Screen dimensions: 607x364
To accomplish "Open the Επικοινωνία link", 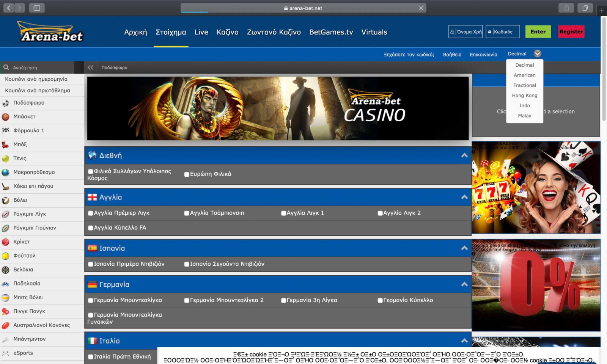I will click(x=483, y=55).
